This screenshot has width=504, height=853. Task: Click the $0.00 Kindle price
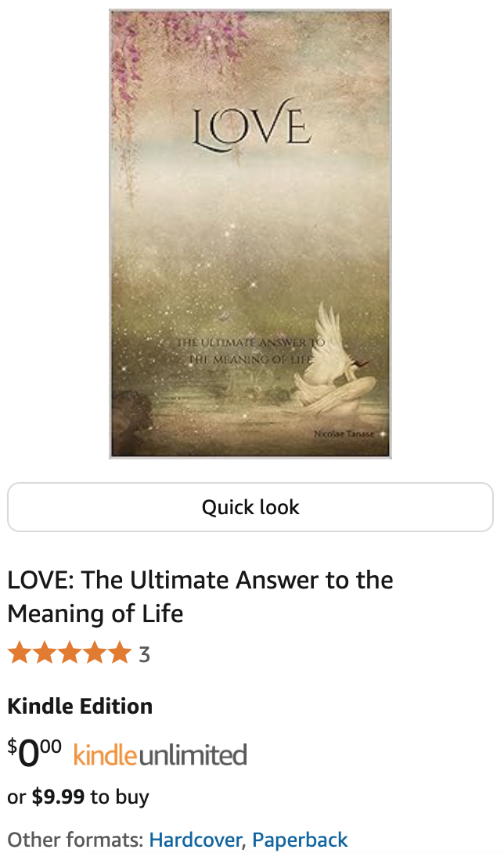[34, 753]
